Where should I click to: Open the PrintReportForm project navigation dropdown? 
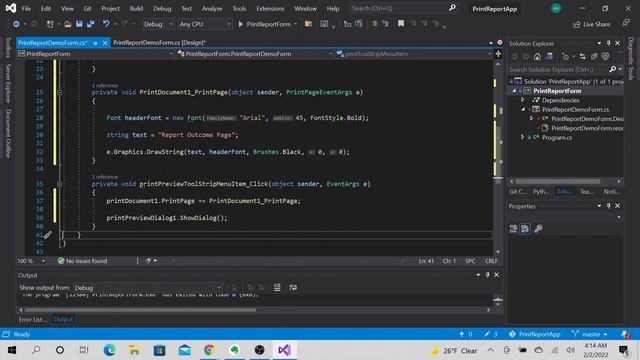click(x=95, y=53)
